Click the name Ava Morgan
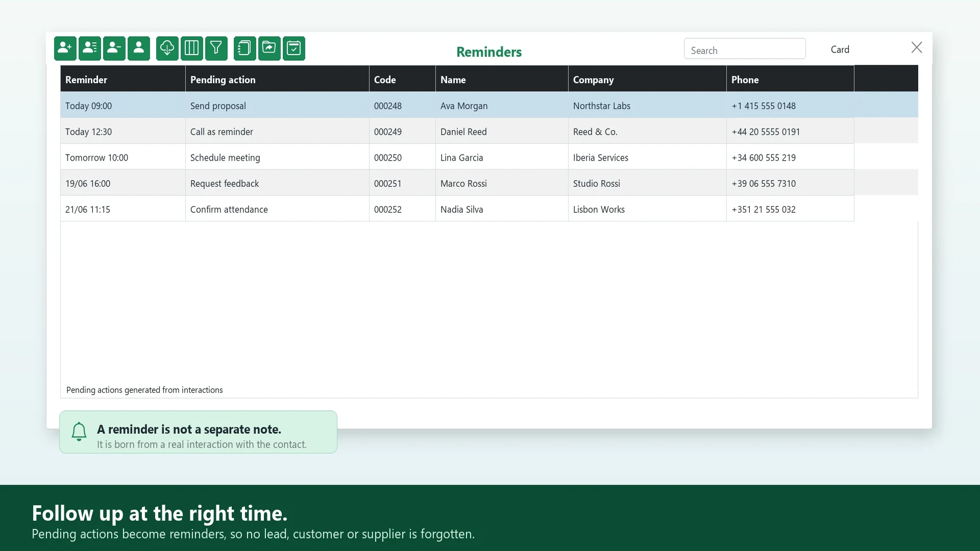Viewport: 980px width, 551px height. (x=502, y=106)
